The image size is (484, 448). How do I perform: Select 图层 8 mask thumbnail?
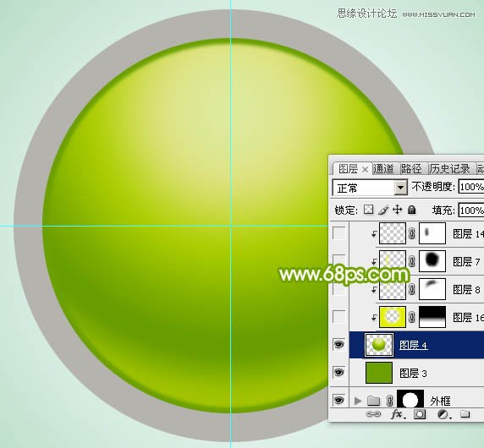tap(432, 289)
